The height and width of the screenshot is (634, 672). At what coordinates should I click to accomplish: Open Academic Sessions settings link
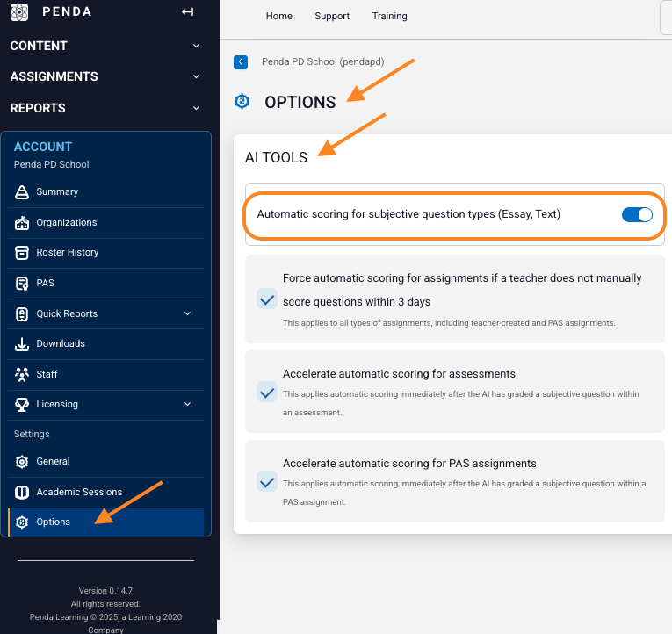pos(79,493)
